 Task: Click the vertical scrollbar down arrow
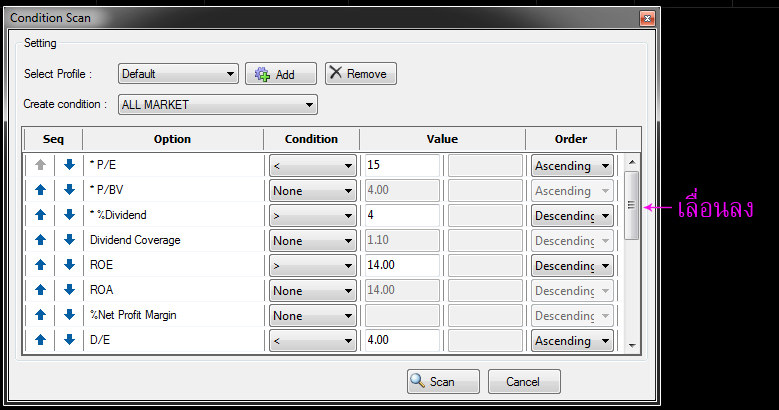point(631,345)
